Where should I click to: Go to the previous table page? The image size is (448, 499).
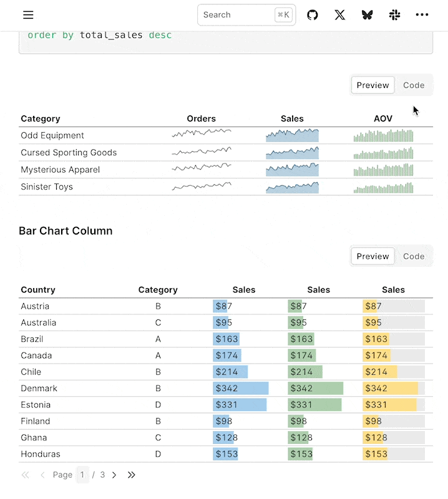42,475
